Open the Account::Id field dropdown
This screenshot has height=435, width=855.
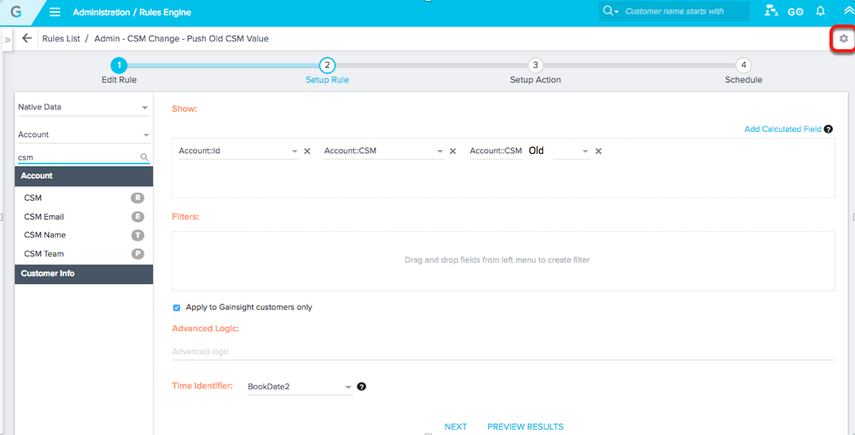[x=238, y=151]
